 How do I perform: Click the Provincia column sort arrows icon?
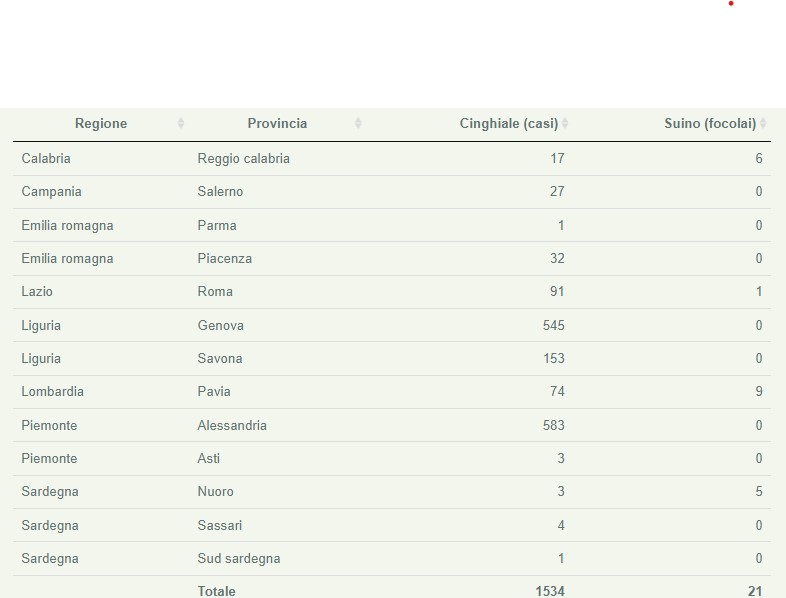(x=358, y=124)
